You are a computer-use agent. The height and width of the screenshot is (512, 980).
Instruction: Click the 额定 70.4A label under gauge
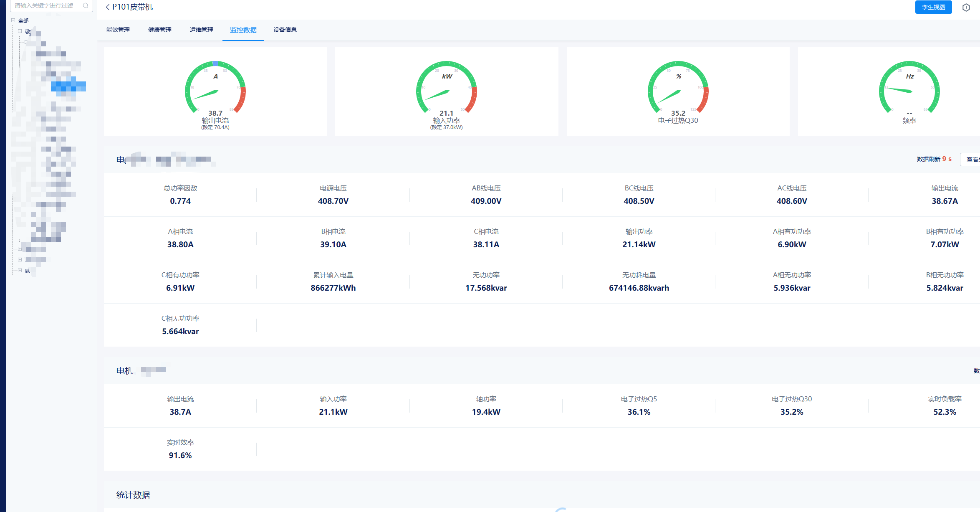[x=215, y=127]
